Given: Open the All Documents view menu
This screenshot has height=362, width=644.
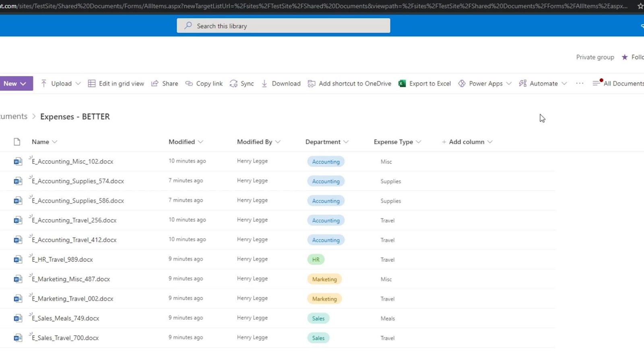Looking at the screenshot, I should (x=618, y=83).
